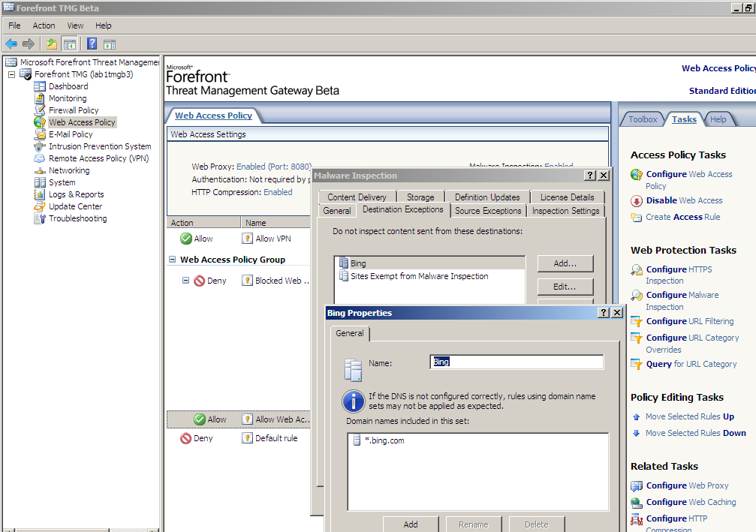This screenshot has width=756, height=532.
Task: Click the Name field containing Bing
Action: point(517,362)
